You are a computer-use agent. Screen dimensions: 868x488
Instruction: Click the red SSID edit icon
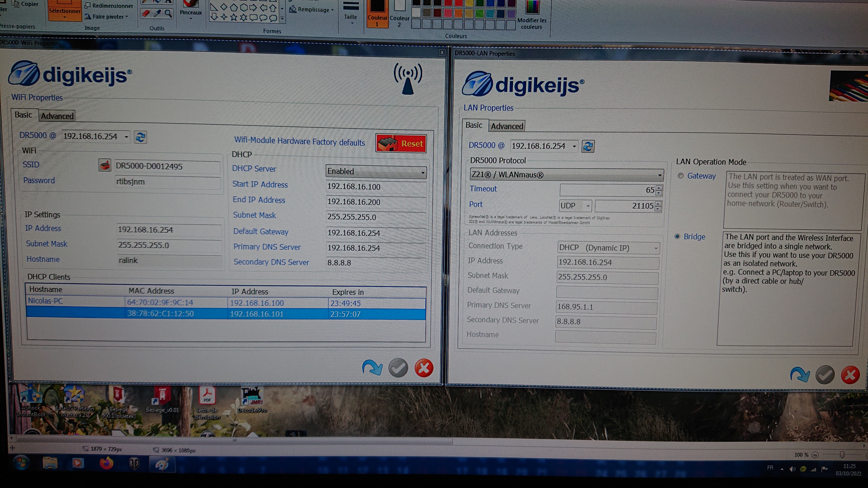coord(105,165)
